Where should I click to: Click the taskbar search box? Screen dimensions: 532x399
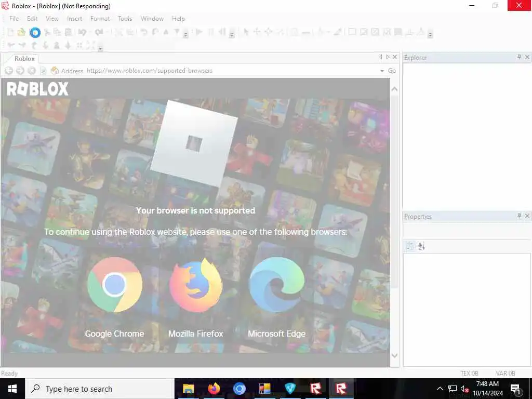100,389
